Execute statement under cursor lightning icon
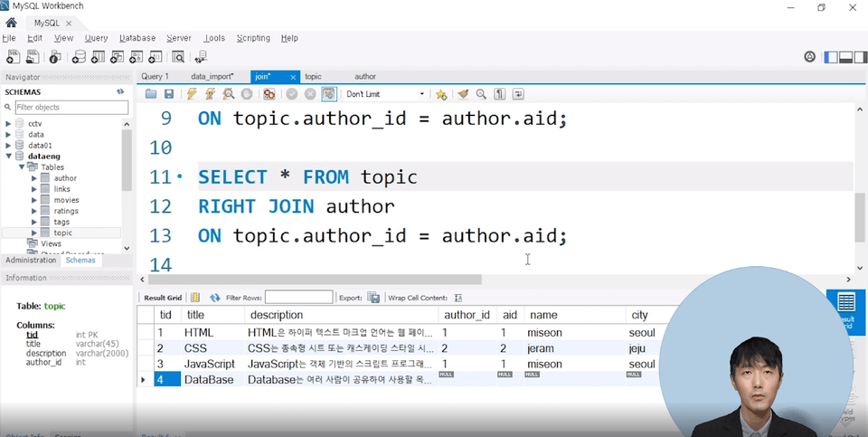This screenshot has height=437, width=868. [x=211, y=94]
